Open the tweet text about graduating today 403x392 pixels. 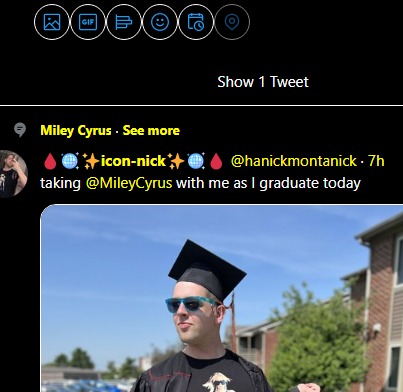pos(200,183)
